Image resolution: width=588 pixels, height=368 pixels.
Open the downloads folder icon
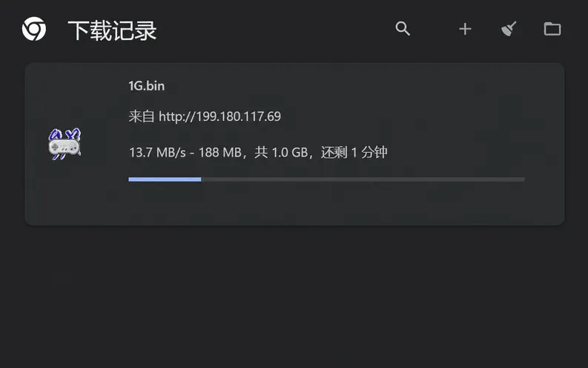552,29
